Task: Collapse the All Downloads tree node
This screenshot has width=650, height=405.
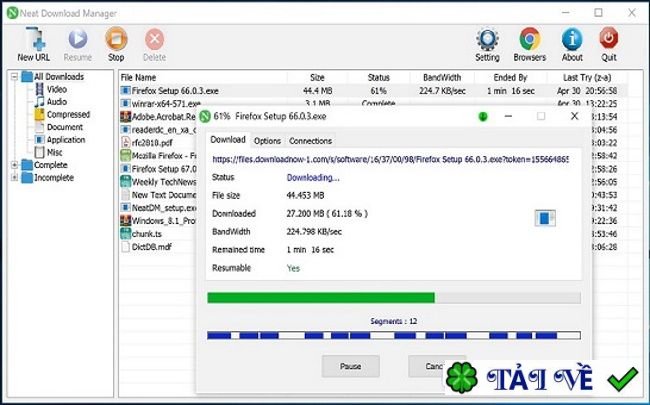Action: coord(15,77)
